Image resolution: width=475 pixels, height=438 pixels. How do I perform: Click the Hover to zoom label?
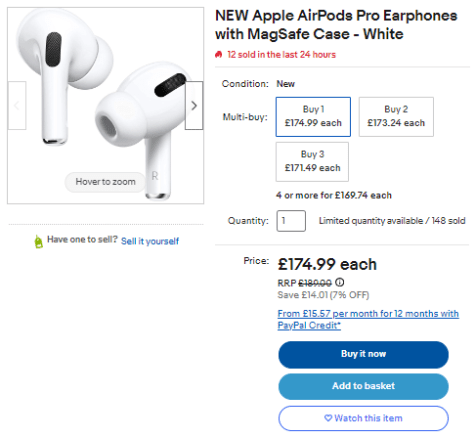[105, 182]
